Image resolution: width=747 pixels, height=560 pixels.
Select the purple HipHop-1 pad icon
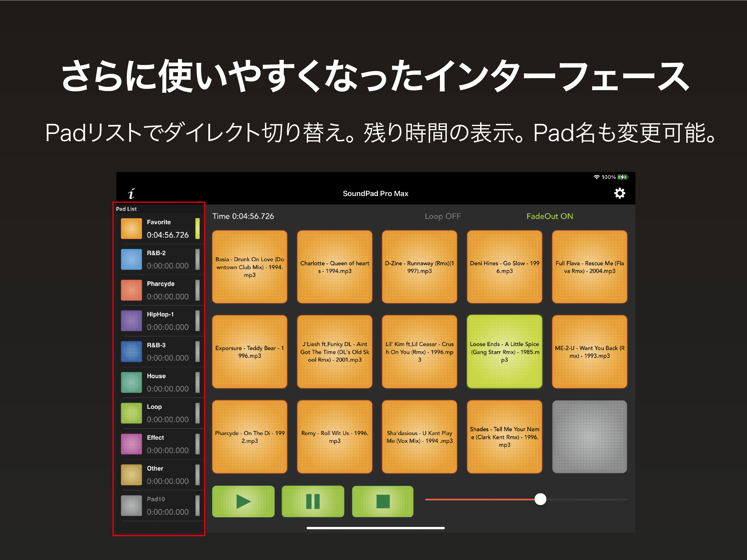(x=131, y=321)
